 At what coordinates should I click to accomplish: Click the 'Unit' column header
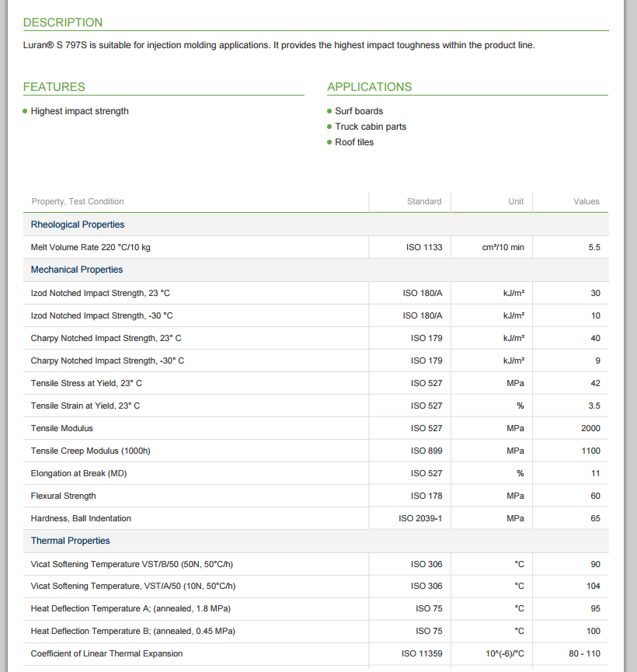[516, 201]
